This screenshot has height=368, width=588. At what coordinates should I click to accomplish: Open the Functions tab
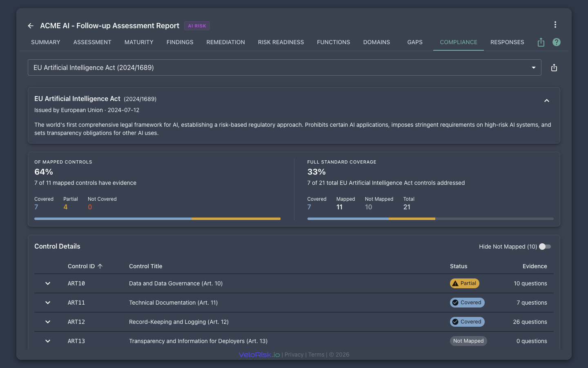tap(334, 42)
